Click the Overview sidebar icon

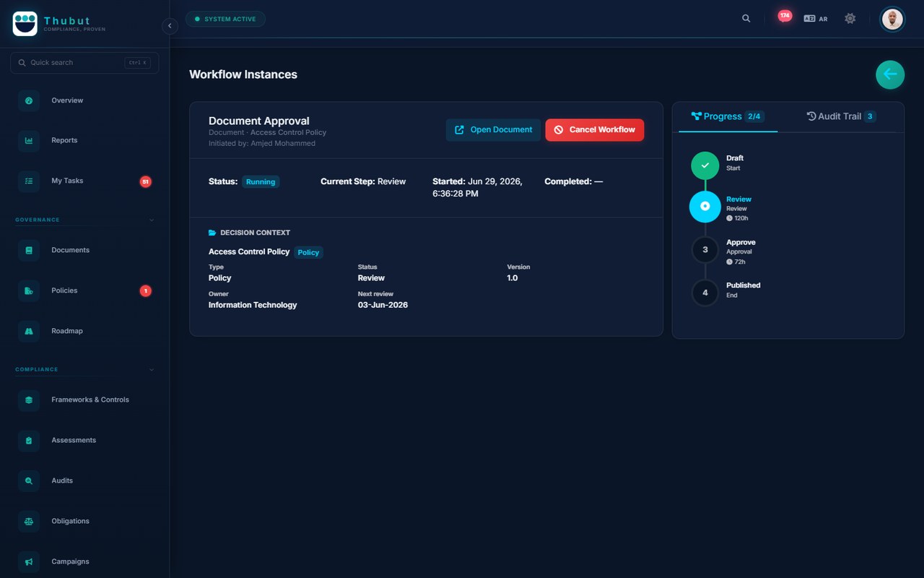[x=29, y=100]
